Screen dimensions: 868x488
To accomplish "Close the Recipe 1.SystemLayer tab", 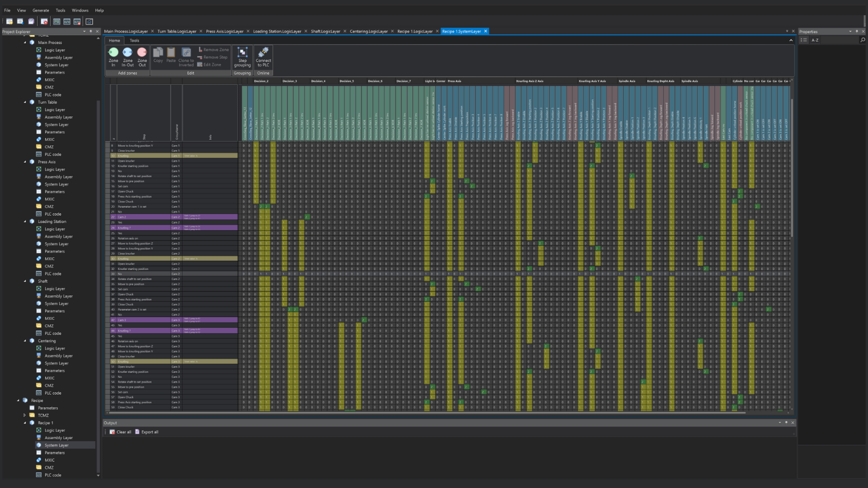I will click(485, 31).
